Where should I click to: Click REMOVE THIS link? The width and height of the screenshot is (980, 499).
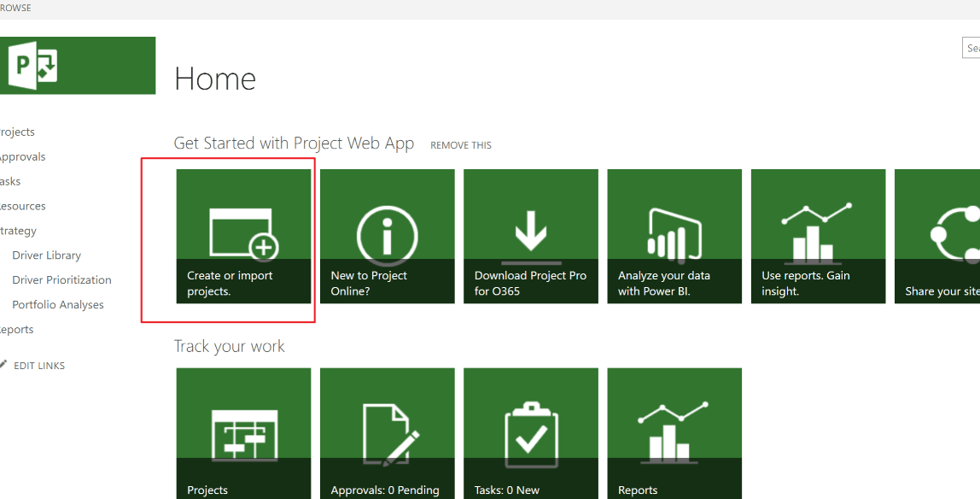coord(461,145)
